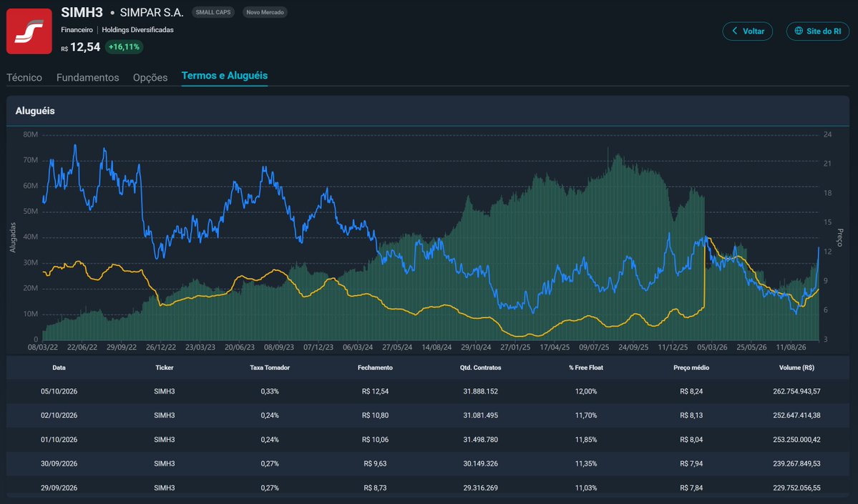Click the Ticker column header
This screenshot has height=504, width=858.
pyautogui.click(x=164, y=368)
